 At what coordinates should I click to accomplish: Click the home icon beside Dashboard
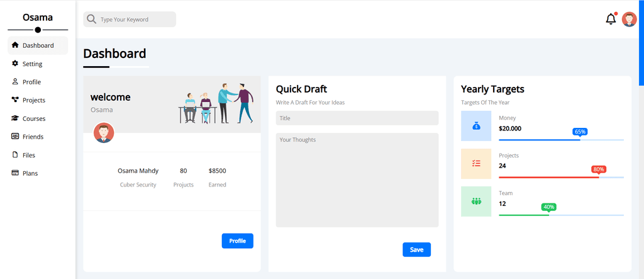point(15,45)
